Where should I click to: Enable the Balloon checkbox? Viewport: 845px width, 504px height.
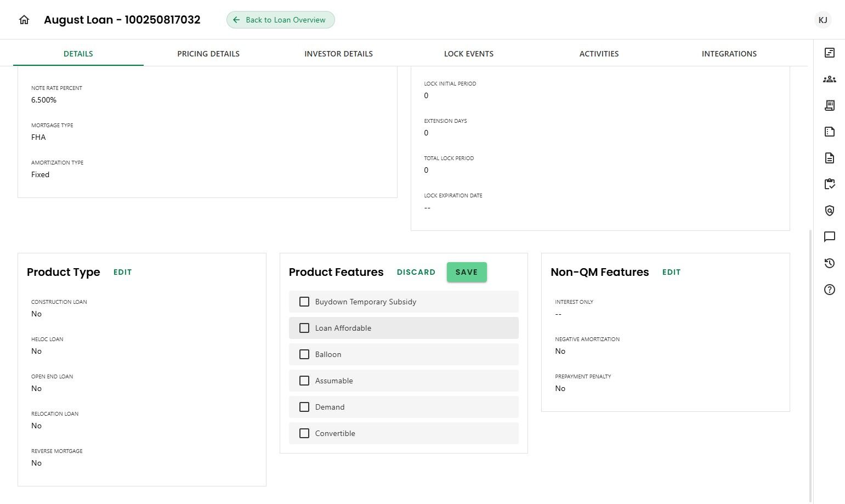pyautogui.click(x=304, y=354)
